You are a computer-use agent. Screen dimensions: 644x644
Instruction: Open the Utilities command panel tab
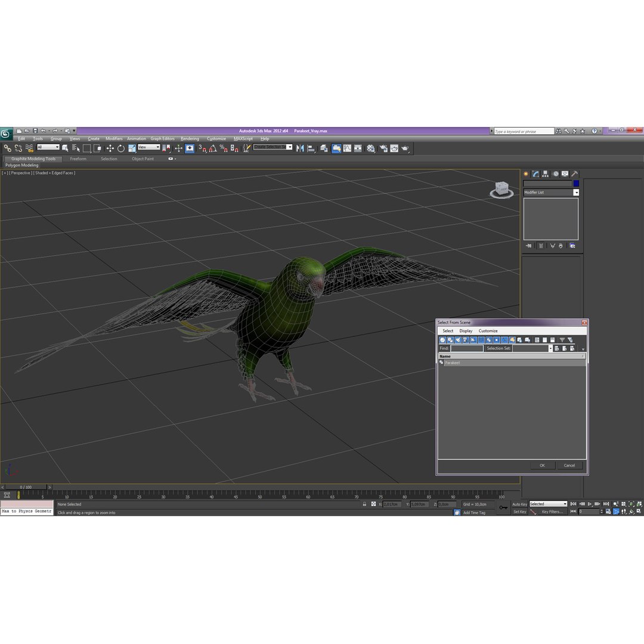pos(575,174)
